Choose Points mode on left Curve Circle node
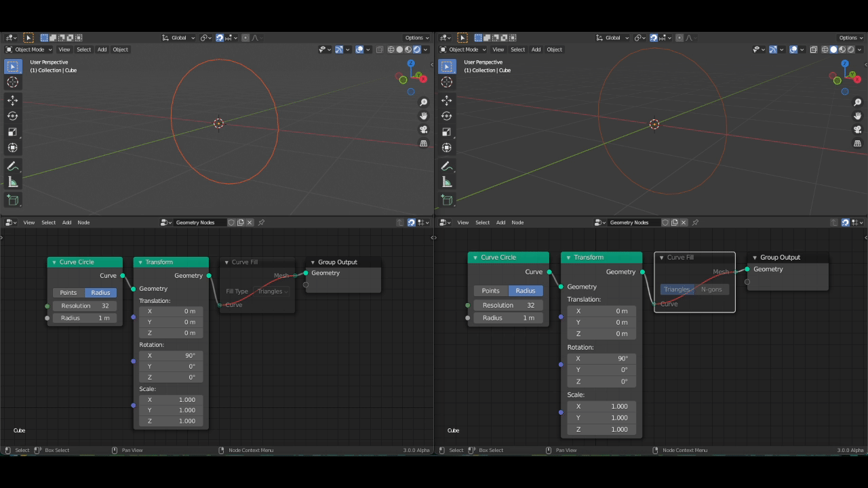The width and height of the screenshot is (868, 488). click(x=68, y=293)
